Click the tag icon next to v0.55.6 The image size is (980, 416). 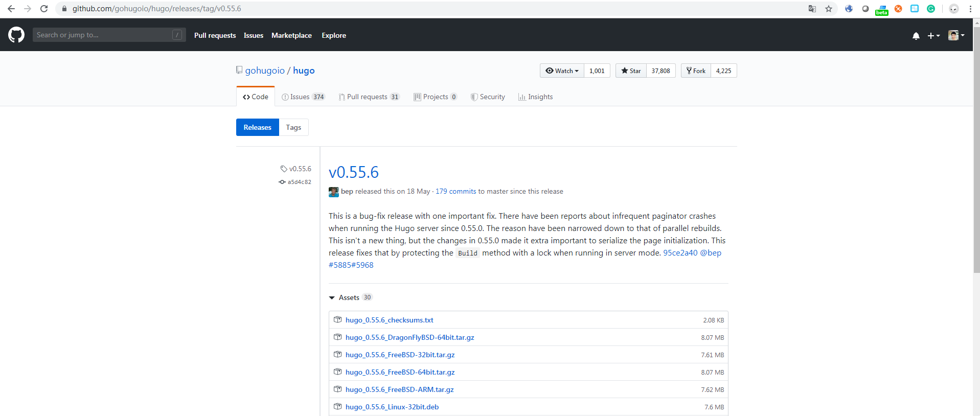coord(284,169)
